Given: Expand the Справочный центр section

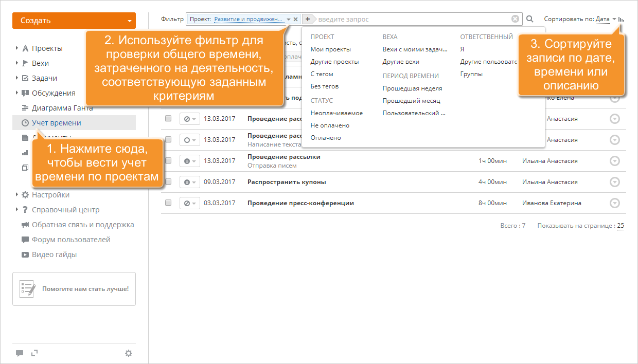Looking at the screenshot, I should point(17,210).
